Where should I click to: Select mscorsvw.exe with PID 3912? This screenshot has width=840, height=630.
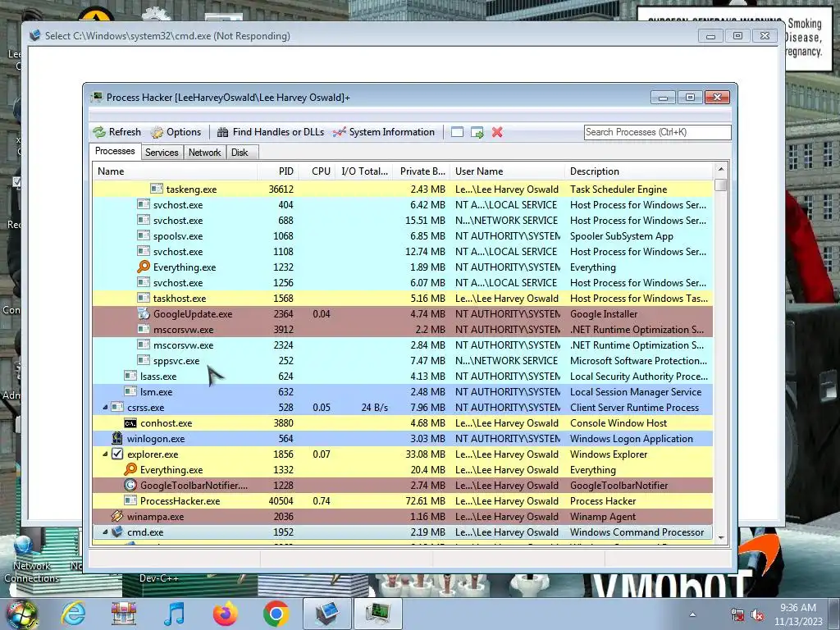click(x=402, y=330)
